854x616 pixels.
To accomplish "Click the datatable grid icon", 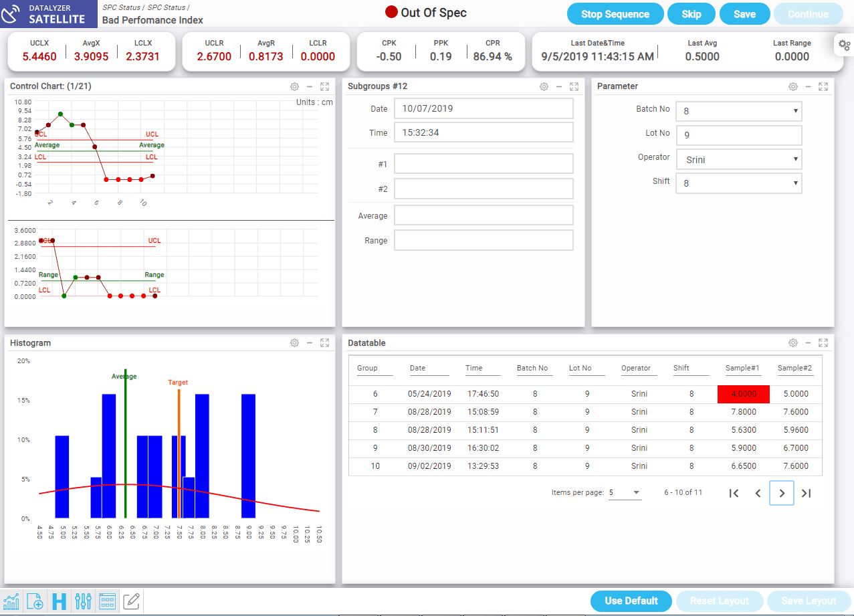I will [107, 601].
